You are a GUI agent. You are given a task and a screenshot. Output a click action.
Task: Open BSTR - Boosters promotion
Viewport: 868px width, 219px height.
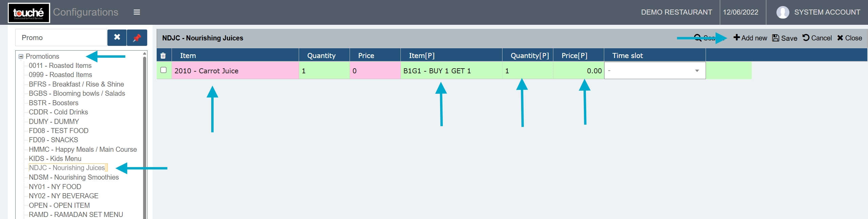coord(54,103)
